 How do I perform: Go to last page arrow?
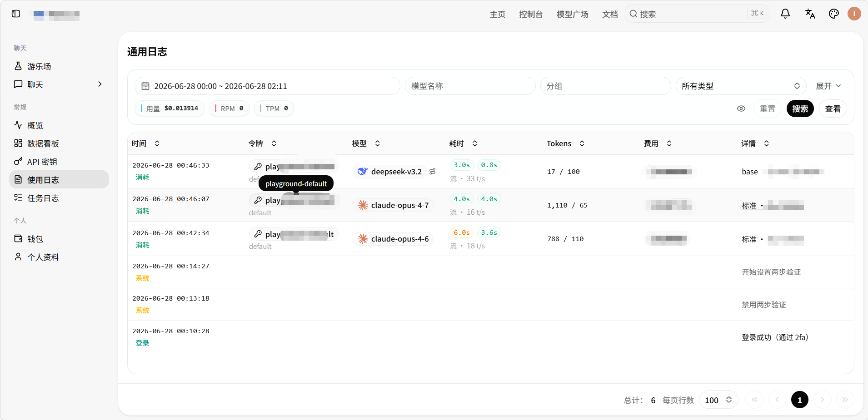(x=845, y=400)
